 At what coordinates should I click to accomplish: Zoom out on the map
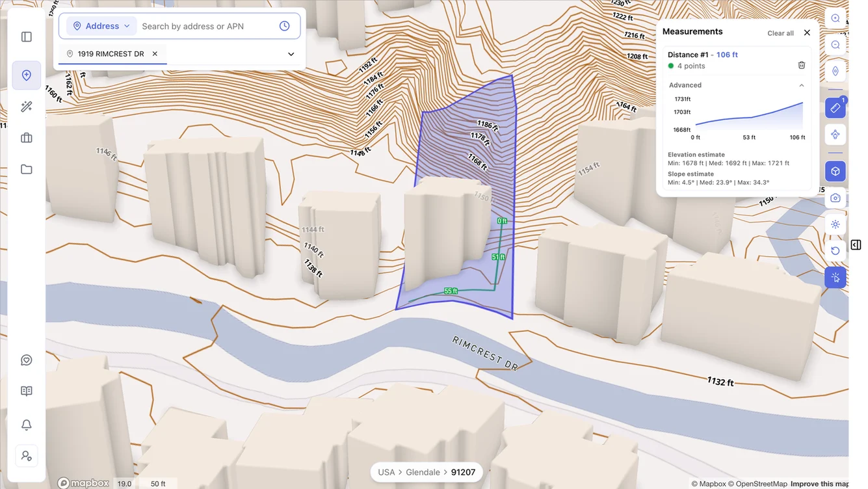pos(835,45)
